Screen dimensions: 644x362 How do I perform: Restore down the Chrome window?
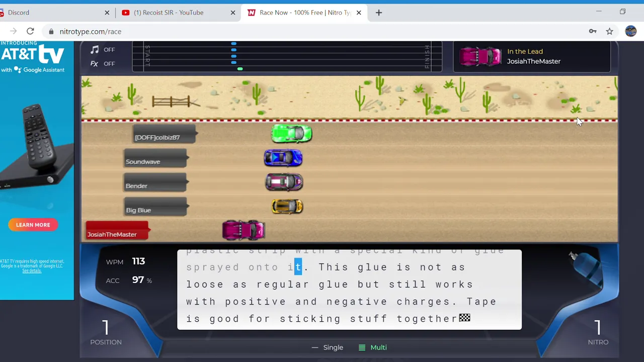pyautogui.click(x=622, y=12)
